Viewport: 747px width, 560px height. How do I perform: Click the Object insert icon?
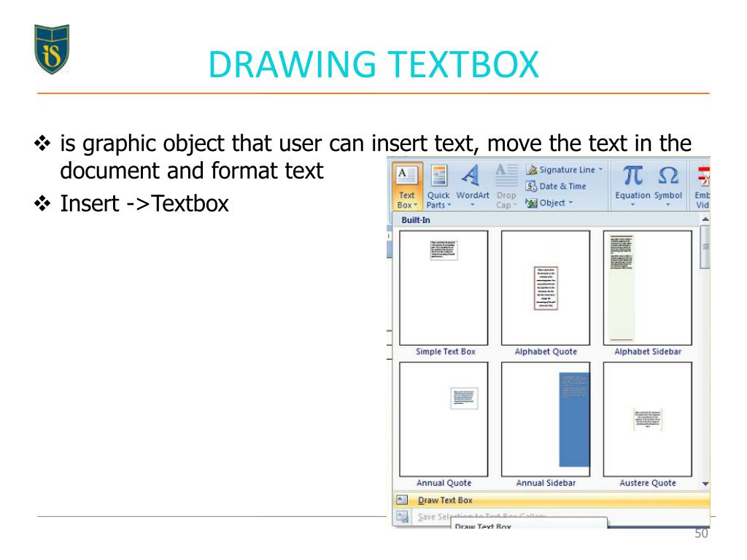pos(531,203)
